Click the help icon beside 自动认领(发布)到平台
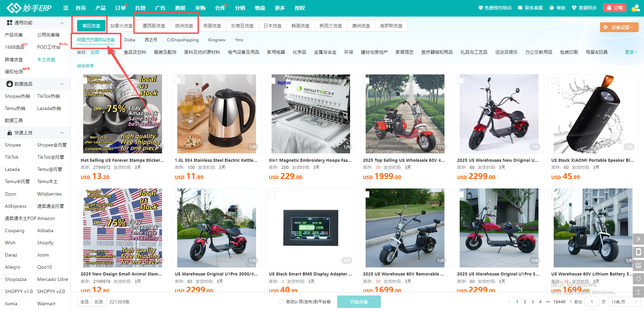Screen dimensions: 644x310 pyautogui.click(x=329, y=302)
